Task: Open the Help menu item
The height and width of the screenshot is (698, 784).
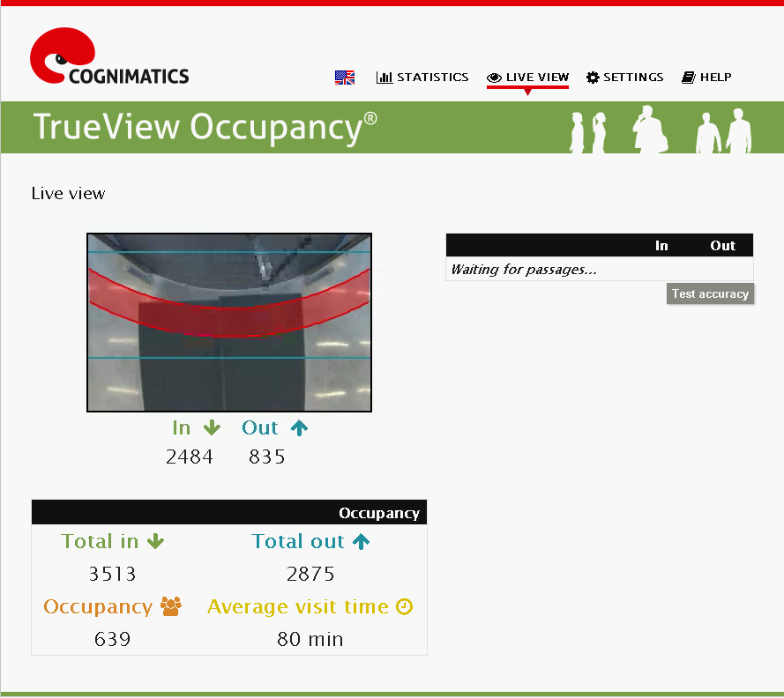Action: 706,78
